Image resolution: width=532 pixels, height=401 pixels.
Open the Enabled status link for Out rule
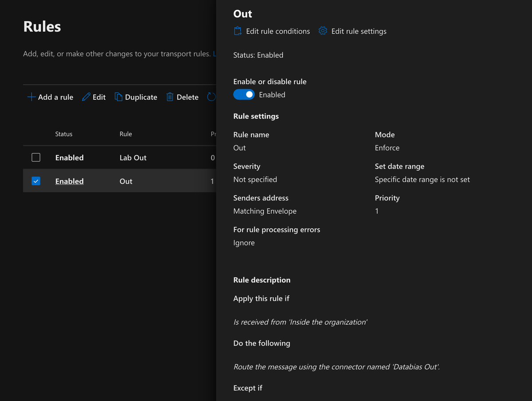(x=69, y=181)
